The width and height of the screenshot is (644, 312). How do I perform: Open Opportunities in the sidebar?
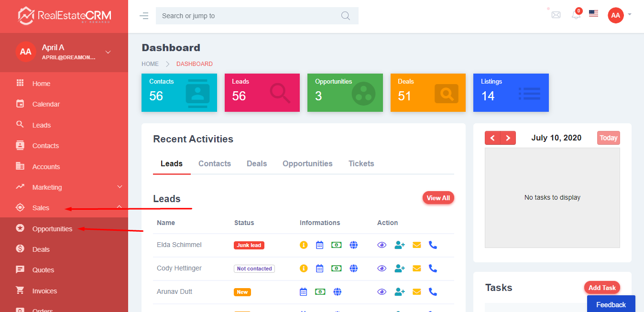52,229
